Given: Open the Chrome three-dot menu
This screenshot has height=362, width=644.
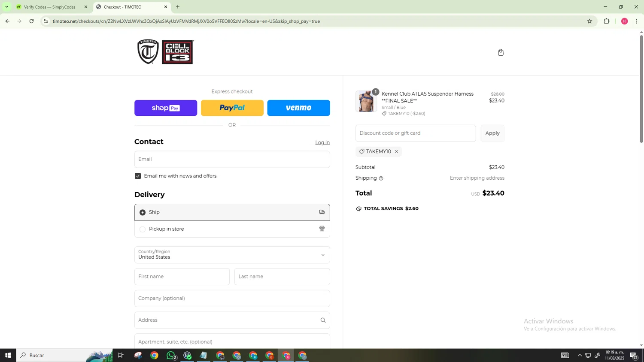Looking at the screenshot, I should click(x=637, y=21).
